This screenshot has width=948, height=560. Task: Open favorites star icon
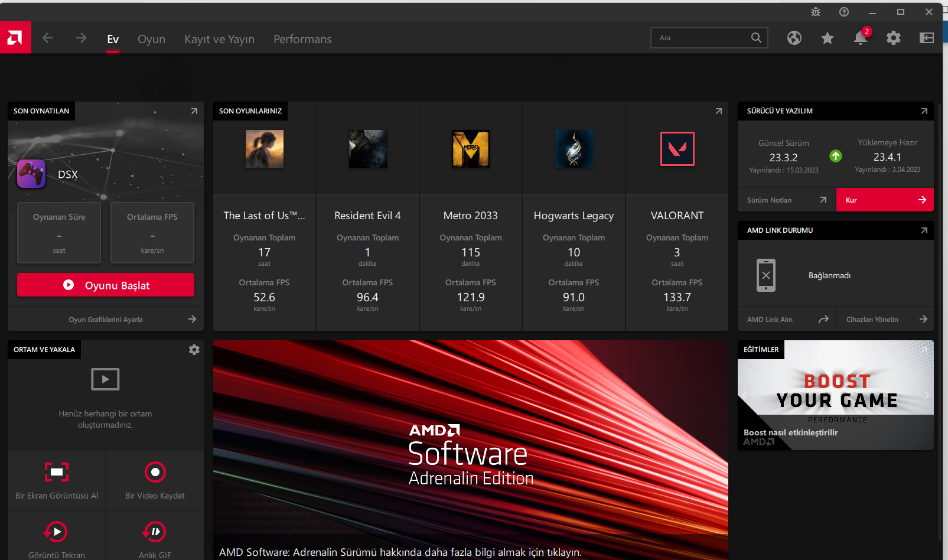coord(828,38)
